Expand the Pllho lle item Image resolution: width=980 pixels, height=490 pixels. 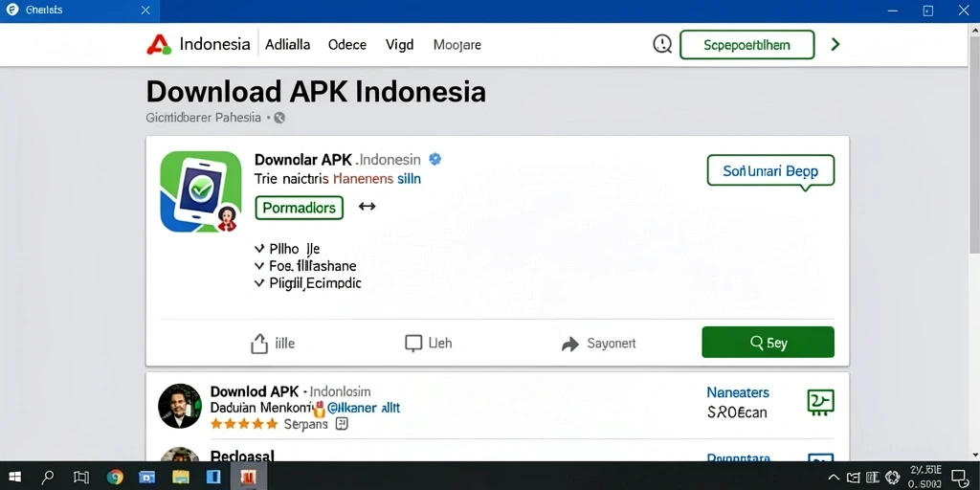pos(287,249)
